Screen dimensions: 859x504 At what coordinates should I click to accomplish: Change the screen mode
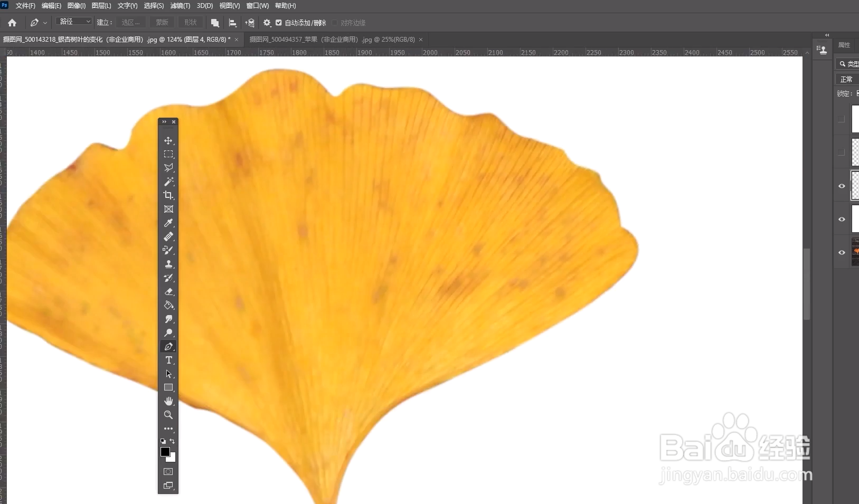(168, 485)
